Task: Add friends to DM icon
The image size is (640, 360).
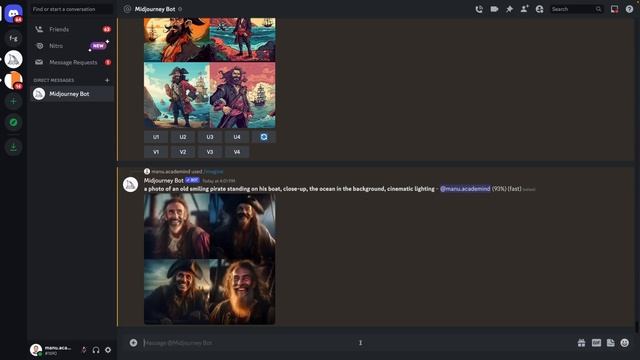Action: (524, 9)
